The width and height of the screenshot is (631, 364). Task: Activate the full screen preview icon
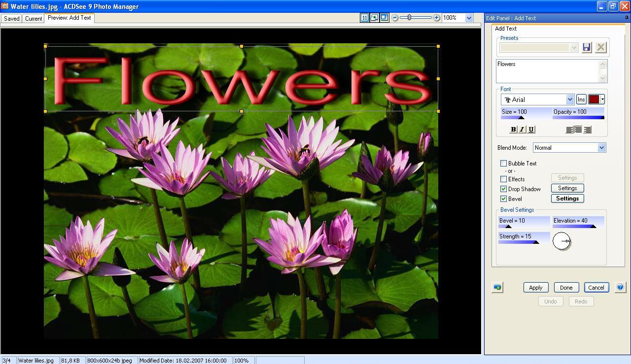coord(385,17)
